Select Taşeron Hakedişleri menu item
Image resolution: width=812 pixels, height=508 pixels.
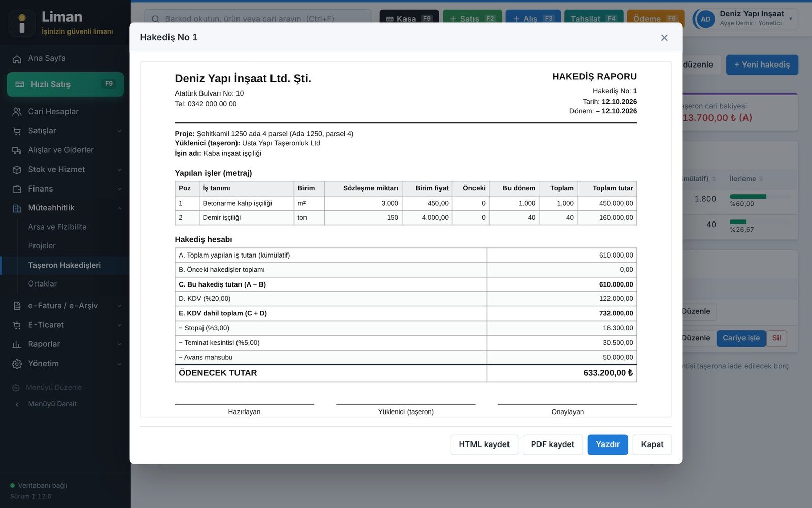click(65, 265)
